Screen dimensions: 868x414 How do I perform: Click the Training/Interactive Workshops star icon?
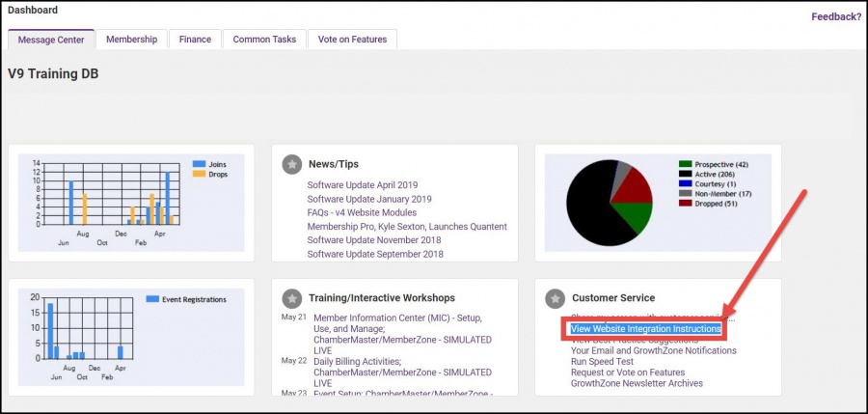[291, 297]
